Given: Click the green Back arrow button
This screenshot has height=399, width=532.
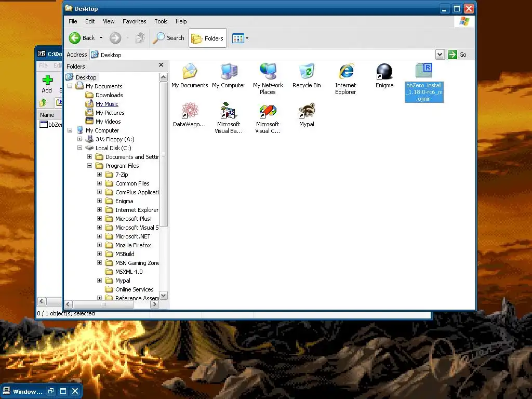Looking at the screenshot, I should [x=75, y=38].
